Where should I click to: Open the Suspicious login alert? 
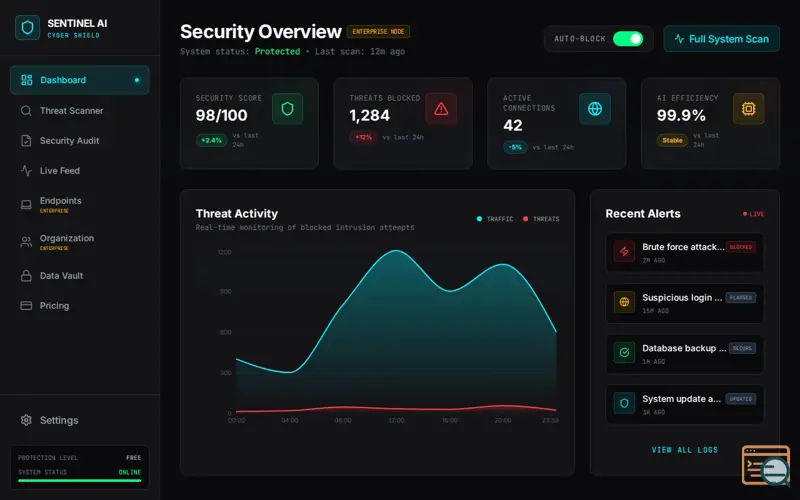[x=684, y=303]
